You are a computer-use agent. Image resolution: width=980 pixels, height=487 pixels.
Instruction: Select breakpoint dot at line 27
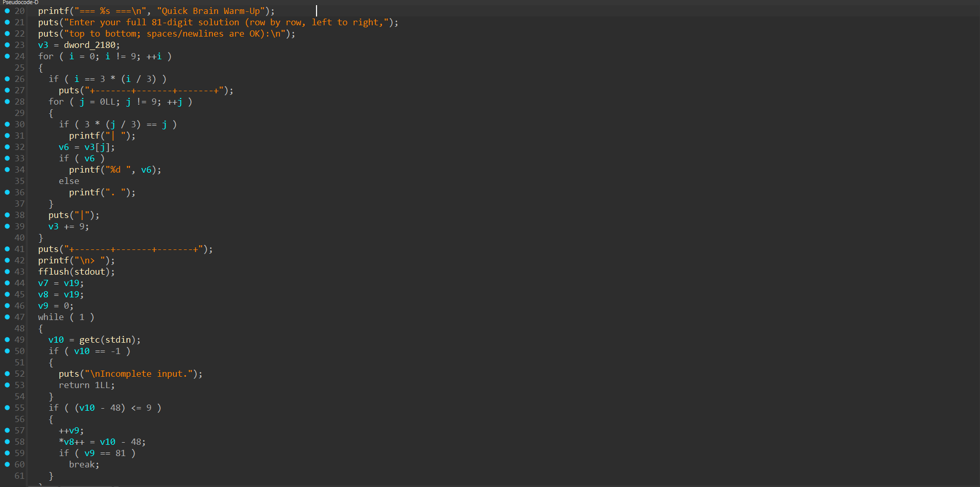pyautogui.click(x=7, y=90)
